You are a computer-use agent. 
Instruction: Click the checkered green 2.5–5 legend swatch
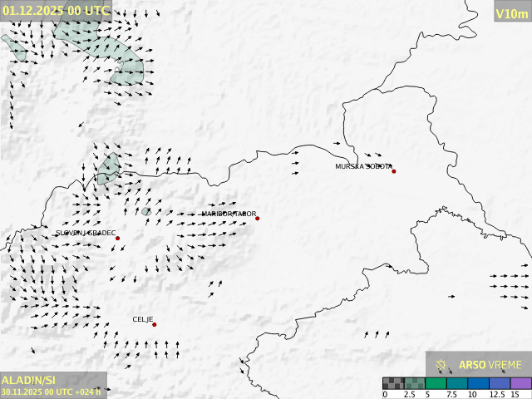click(414, 383)
